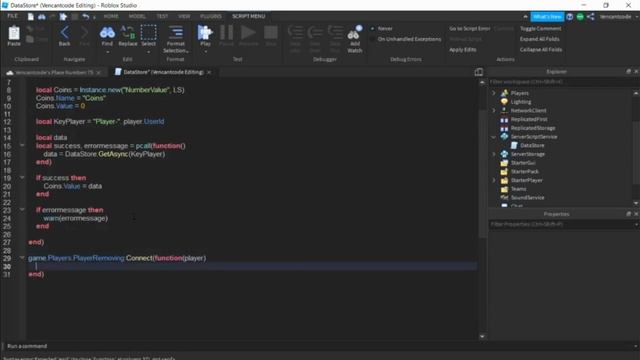
Task: Expand the ServerStorage node in Explorer
Action: 493,154
